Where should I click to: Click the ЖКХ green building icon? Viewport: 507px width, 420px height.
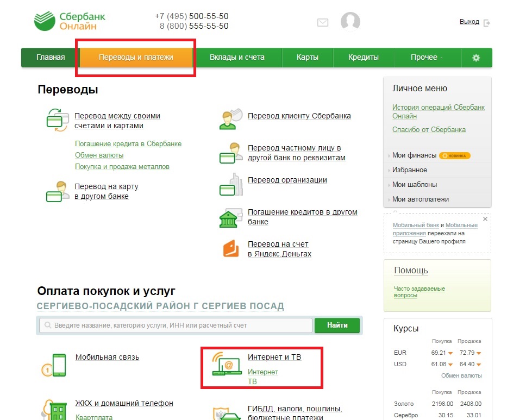point(54,410)
